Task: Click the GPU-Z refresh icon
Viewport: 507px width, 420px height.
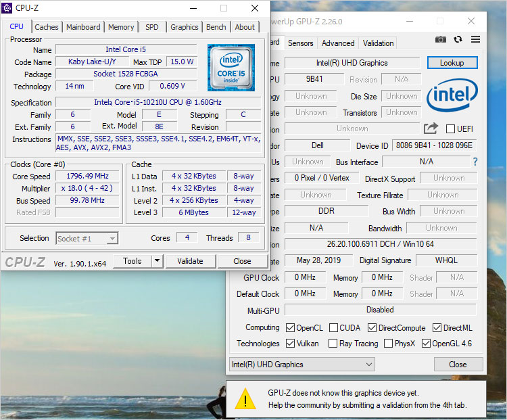Action: coord(458,39)
